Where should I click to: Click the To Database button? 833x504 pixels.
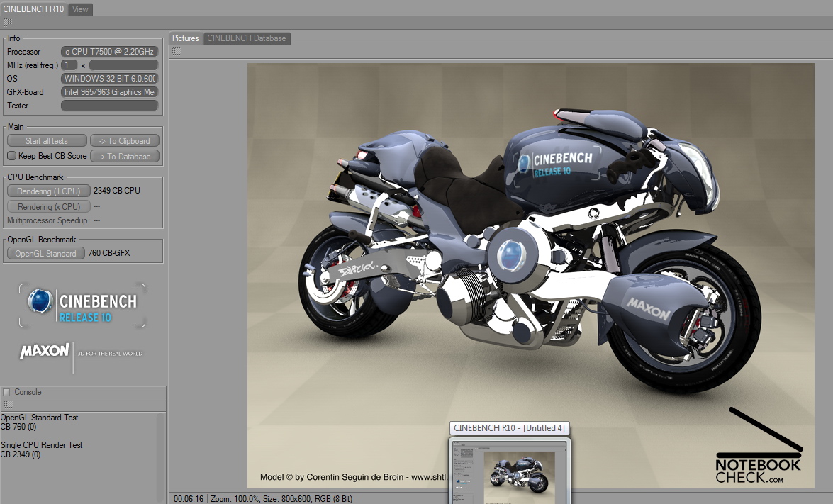(x=124, y=157)
